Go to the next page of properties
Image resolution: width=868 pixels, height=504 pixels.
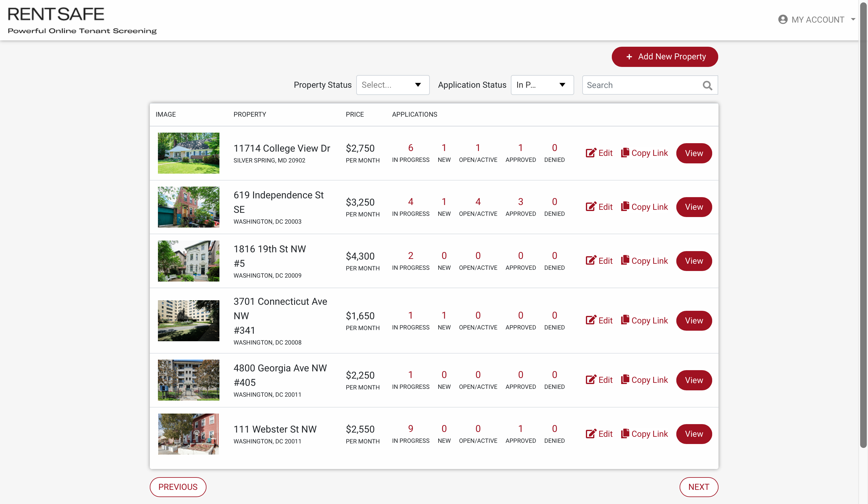699,487
